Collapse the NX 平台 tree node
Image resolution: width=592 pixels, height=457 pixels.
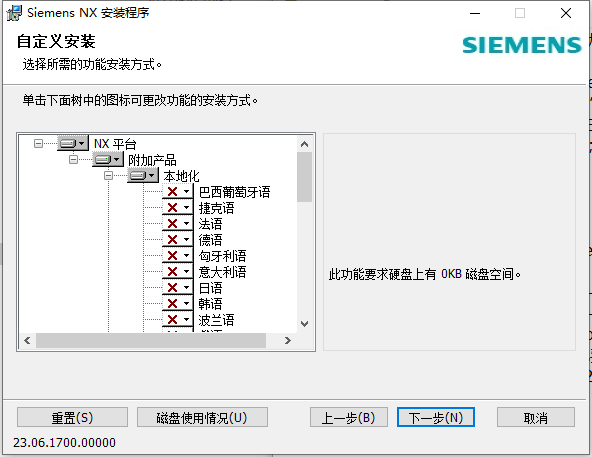tap(38, 144)
